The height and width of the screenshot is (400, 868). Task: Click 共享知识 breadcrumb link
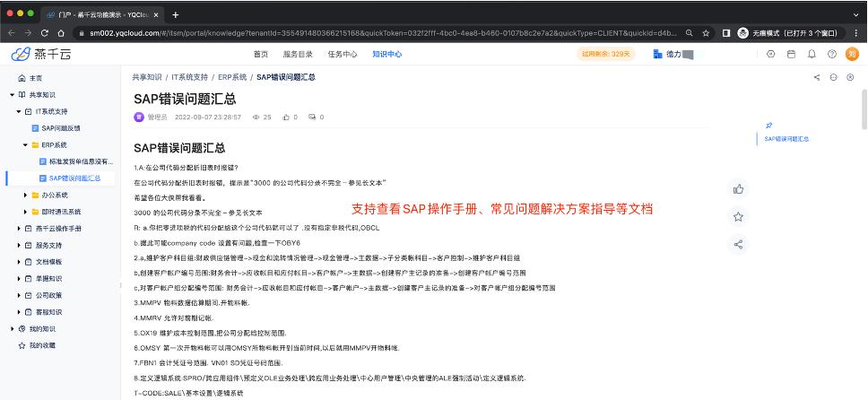[147, 77]
